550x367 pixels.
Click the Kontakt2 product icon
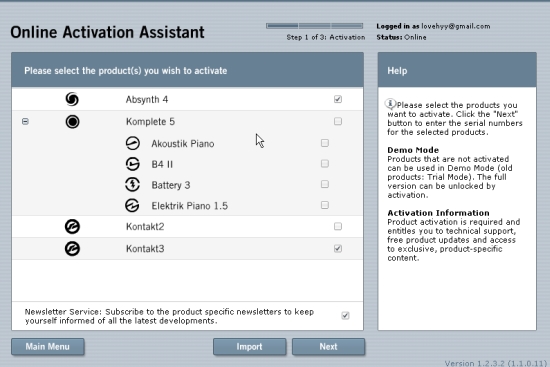[x=72, y=227]
